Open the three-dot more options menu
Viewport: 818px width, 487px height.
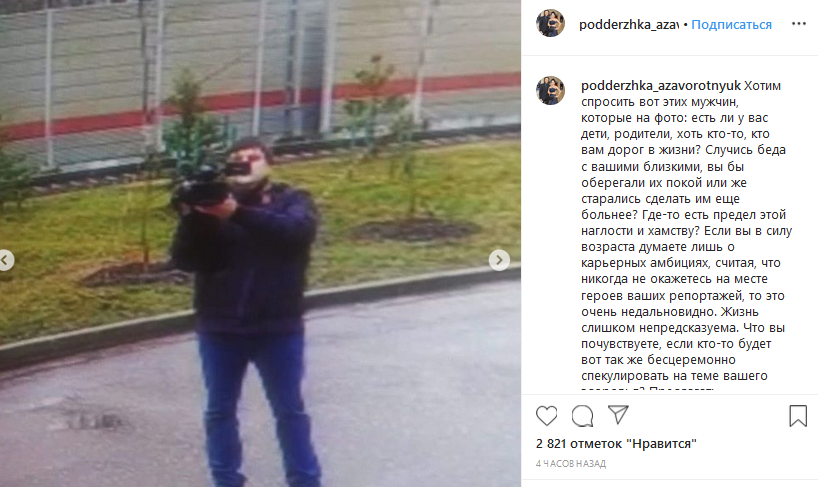pyautogui.click(x=799, y=24)
